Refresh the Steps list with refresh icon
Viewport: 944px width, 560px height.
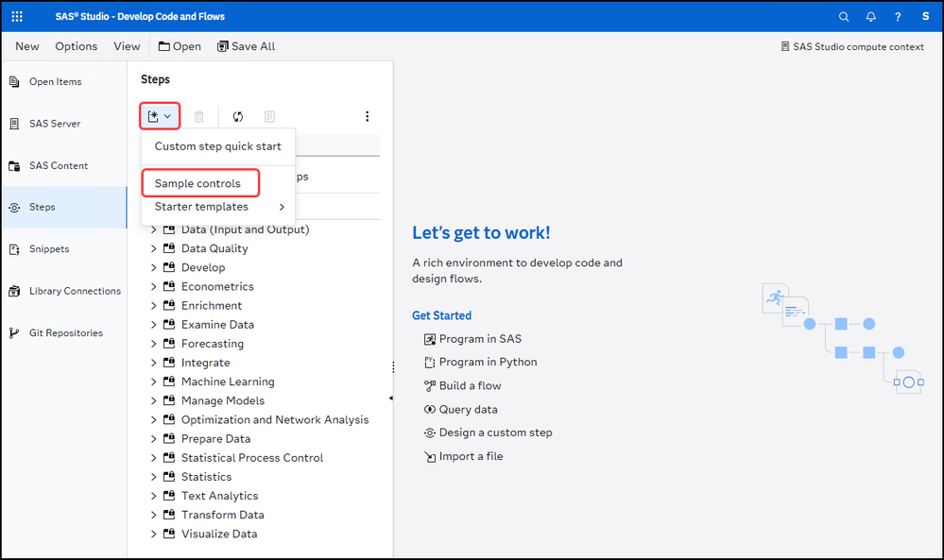[x=238, y=117]
